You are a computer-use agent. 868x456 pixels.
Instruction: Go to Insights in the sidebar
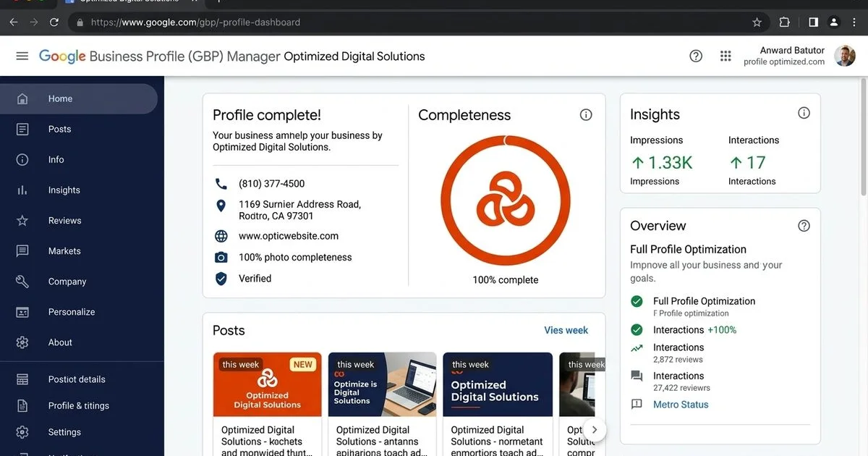point(64,190)
